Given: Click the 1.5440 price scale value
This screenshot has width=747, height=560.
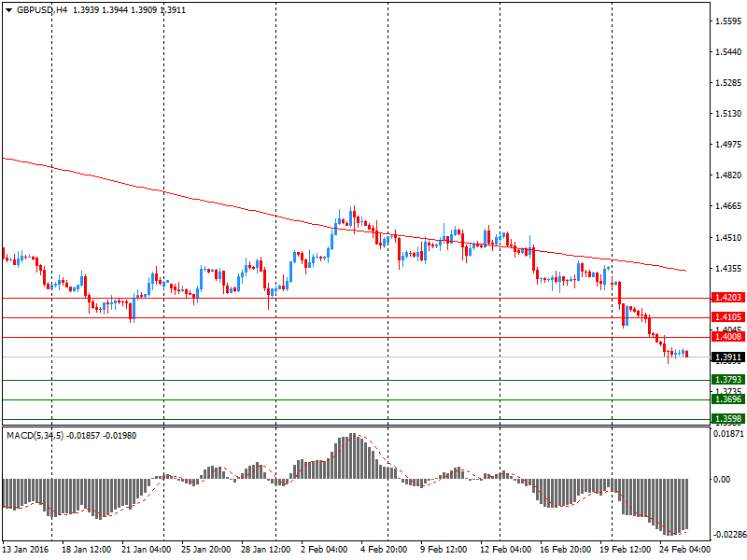Looking at the screenshot, I should (728, 52).
